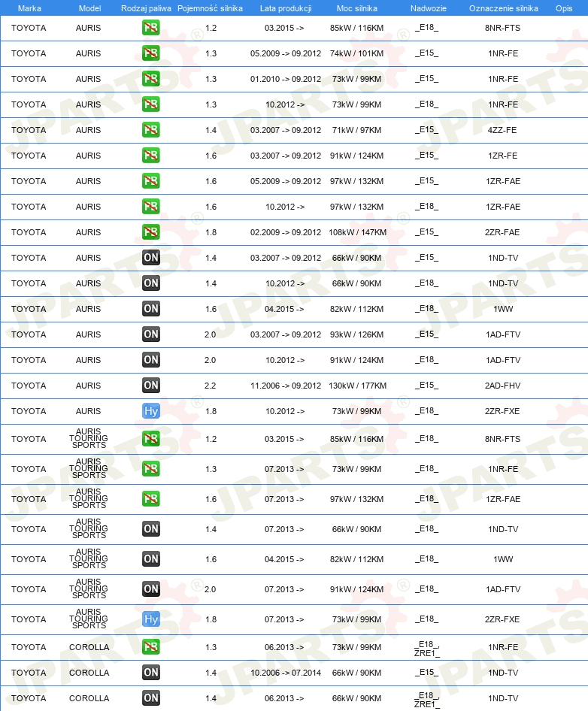Click diesel ON icon in Auris 2.0 10.2012 row
This screenshot has width=588, height=711.
click(x=151, y=360)
